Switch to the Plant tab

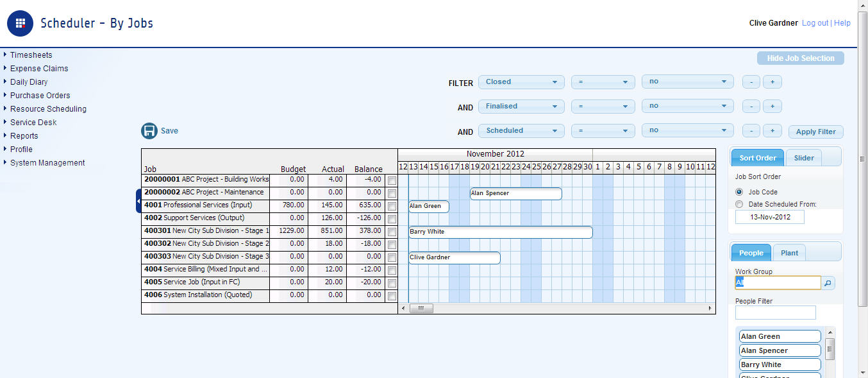[x=789, y=253]
